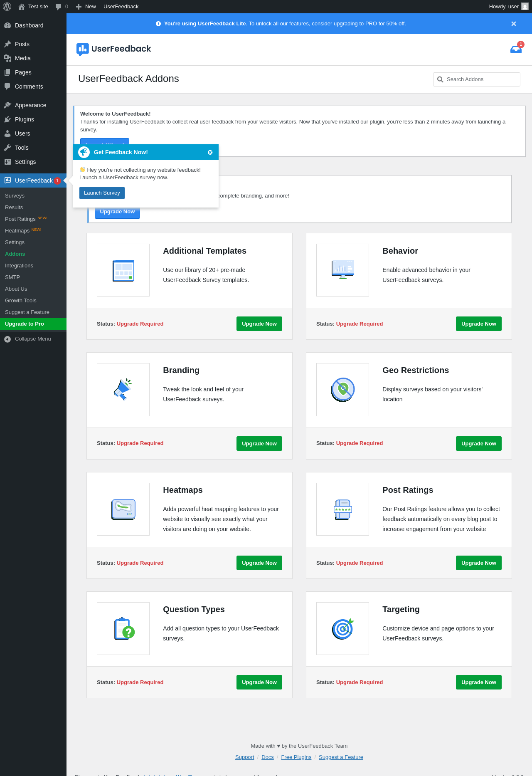Follow the upgrading to PRO link
Screen dimensions: 532x776
point(355,24)
